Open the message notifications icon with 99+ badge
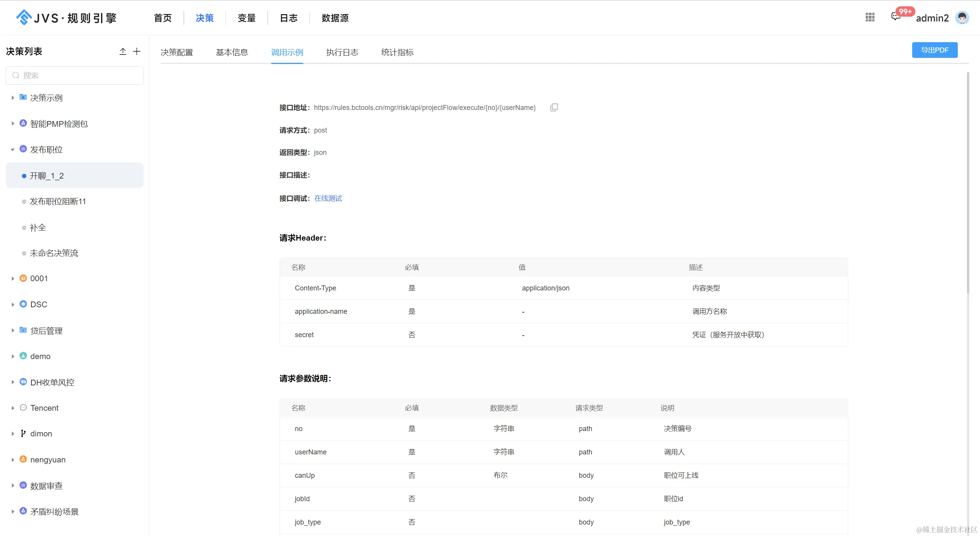The image size is (980, 536). 895,16
